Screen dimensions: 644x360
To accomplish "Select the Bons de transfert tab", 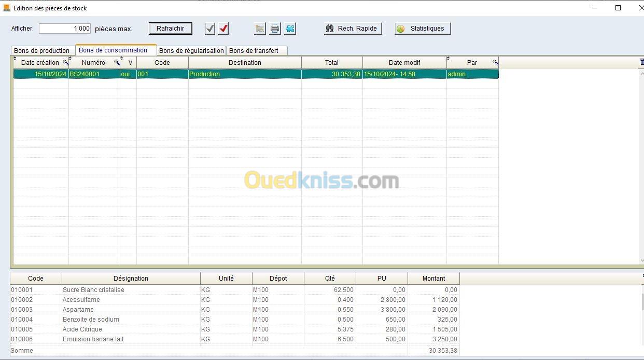I will [254, 51].
